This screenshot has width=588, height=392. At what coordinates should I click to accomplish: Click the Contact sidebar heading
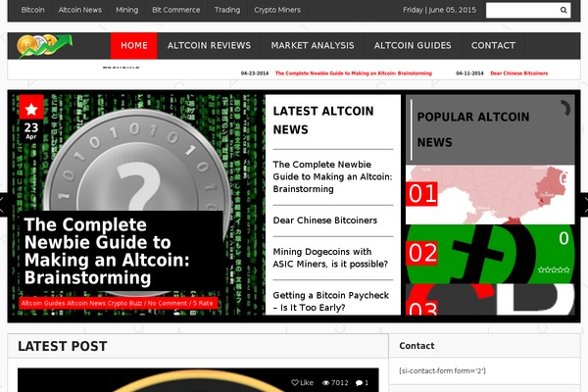[x=416, y=346]
